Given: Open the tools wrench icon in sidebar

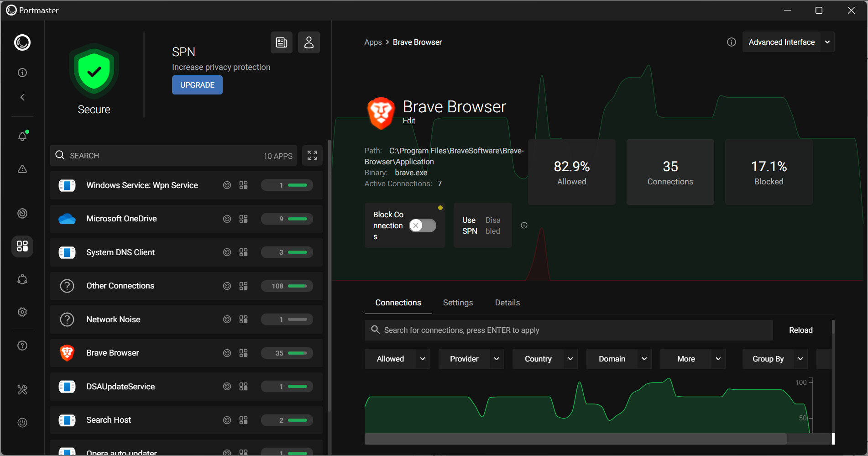Looking at the screenshot, I should [22, 389].
